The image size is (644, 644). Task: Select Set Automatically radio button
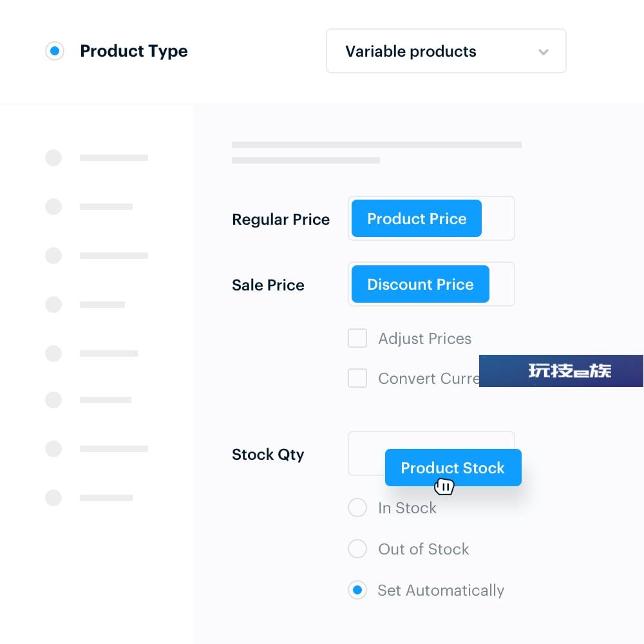pos(357,590)
